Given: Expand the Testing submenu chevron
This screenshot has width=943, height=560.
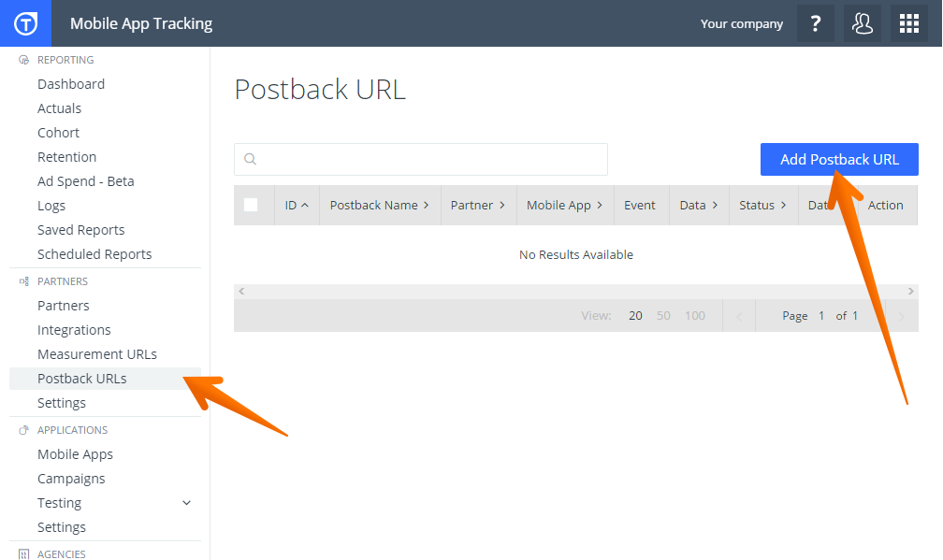Looking at the screenshot, I should pyautogui.click(x=186, y=503).
